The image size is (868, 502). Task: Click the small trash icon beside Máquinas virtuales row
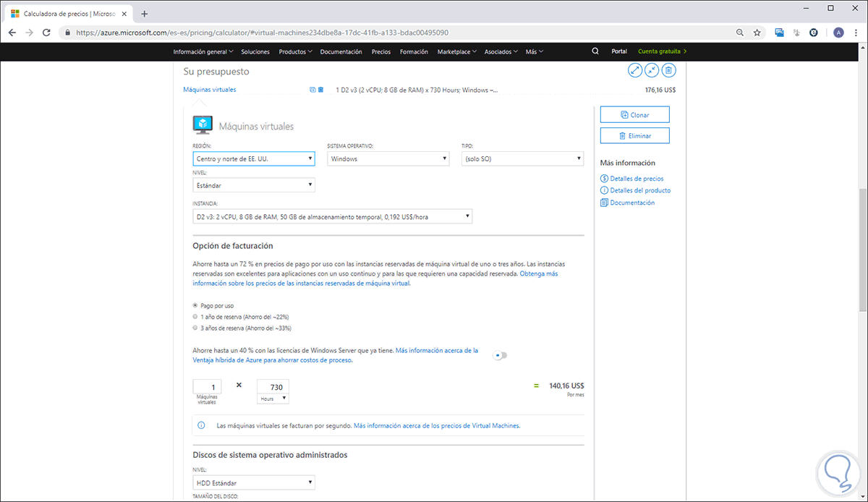click(320, 90)
